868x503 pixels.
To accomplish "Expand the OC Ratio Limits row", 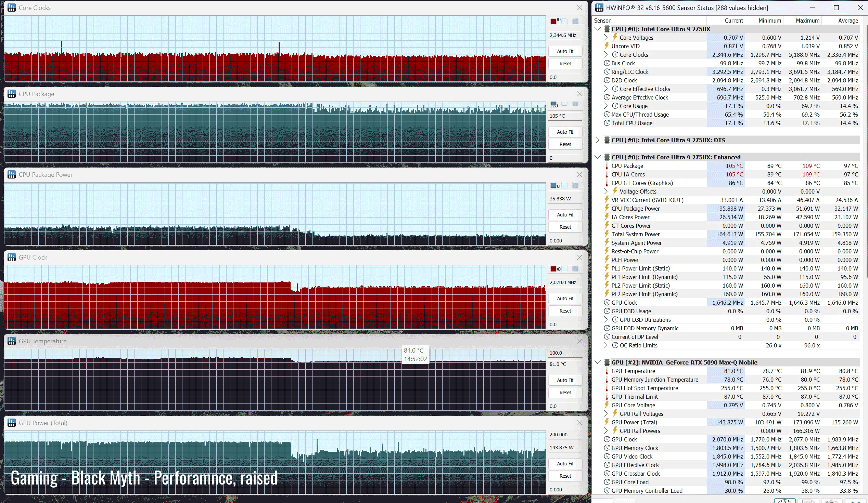I will click(x=606, y=345).
